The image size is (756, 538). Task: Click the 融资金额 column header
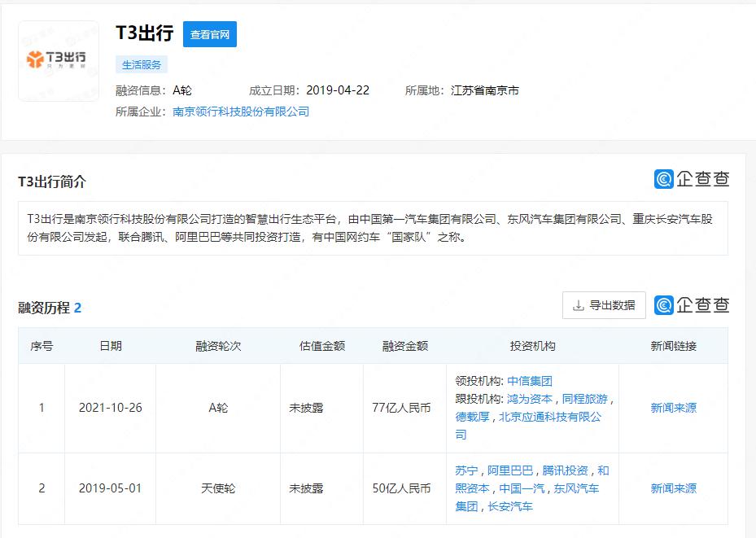point(405,346)
